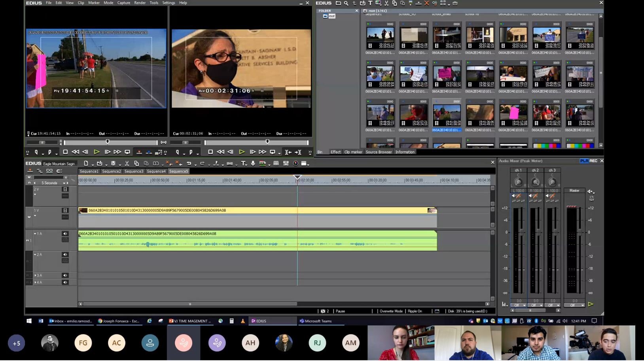Click Play in the Recorder preview controls
644x361 pixels.
(x=242, y=152)
